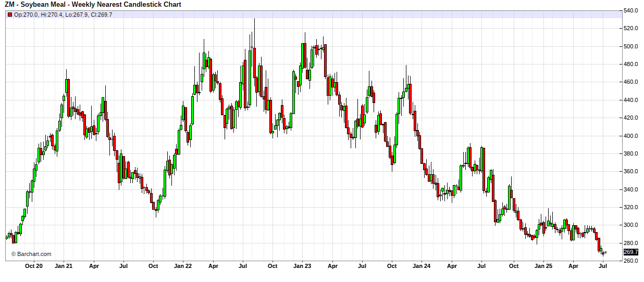Click the 'Jan 24' date axis label
The image size is (644, 282).
[422, 266]
